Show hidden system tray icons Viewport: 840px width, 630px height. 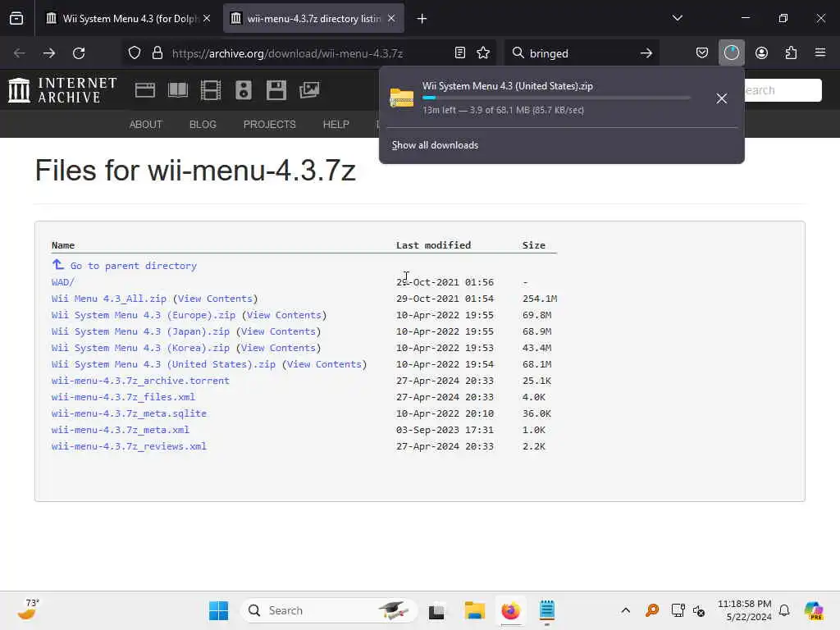click(x=625, y=610)
